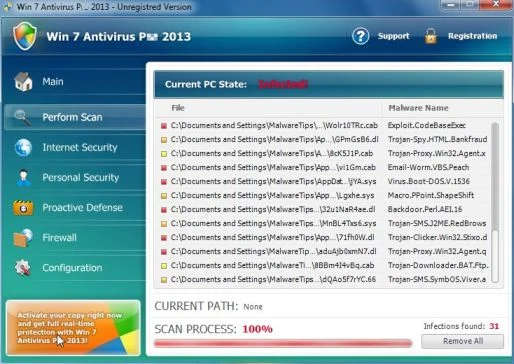
Task: Open the Configuration section
Action: tap(75, 268)
